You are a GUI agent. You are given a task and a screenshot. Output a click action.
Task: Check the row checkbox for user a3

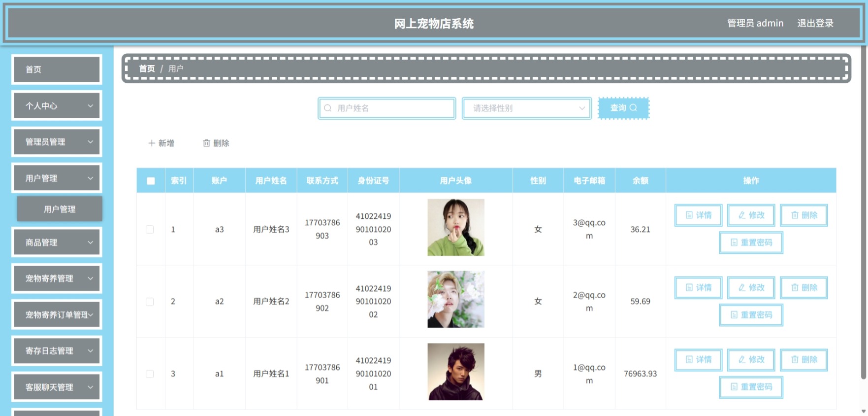tap(150, 229)
